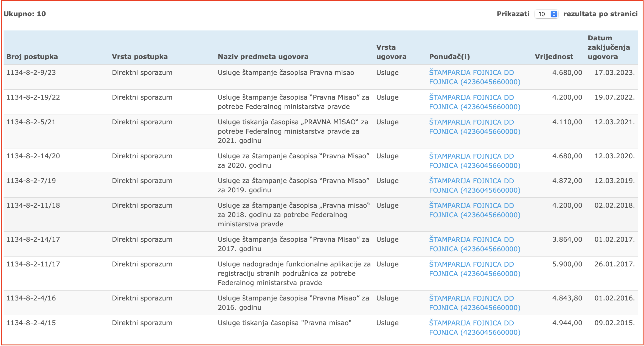Open supplier link in row 1134-8-2-11/18

pos(475,210)
